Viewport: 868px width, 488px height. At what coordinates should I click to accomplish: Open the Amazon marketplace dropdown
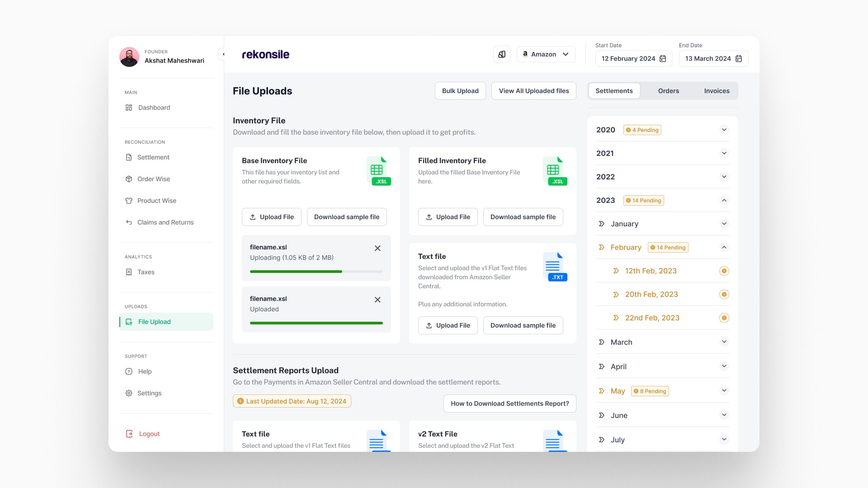[x=546, y=54]
